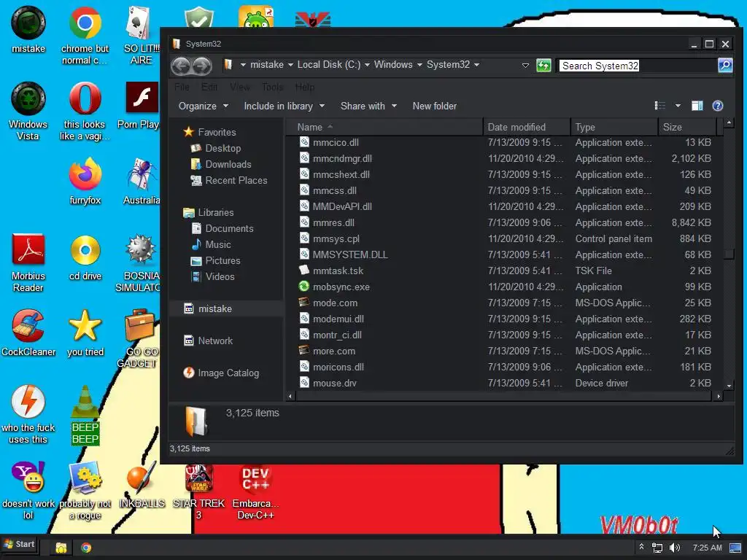Screen dimensions: 747x560
Task: Open the Tools menu
Action: pos(273,87)
